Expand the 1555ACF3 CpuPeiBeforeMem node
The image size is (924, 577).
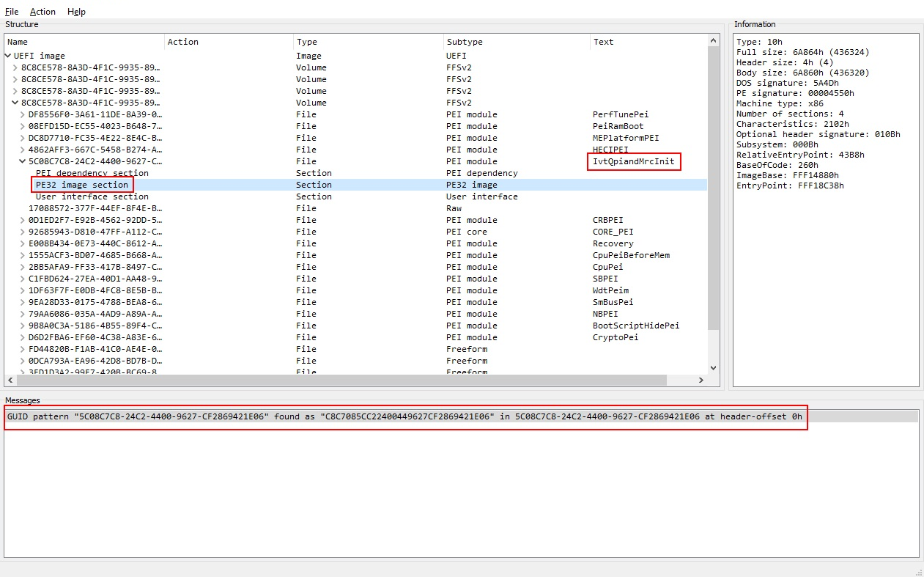23,255
